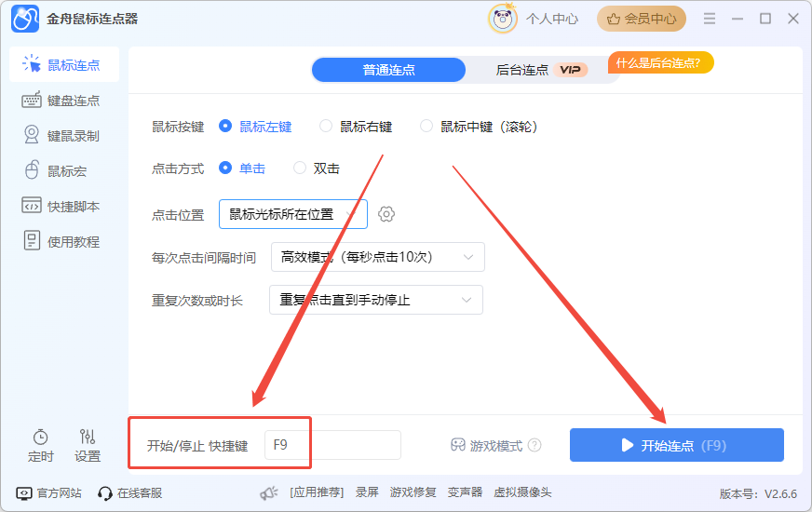Minimize the clicker window
This screenshot has width=812, height=512.
click(x=738, y=20)
